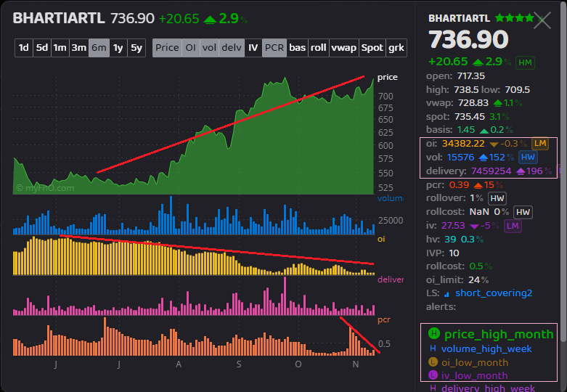Switch chart range to 1m
Image resolution: width=567 pixels, height=392 pixels.
[x=60, y=48]
